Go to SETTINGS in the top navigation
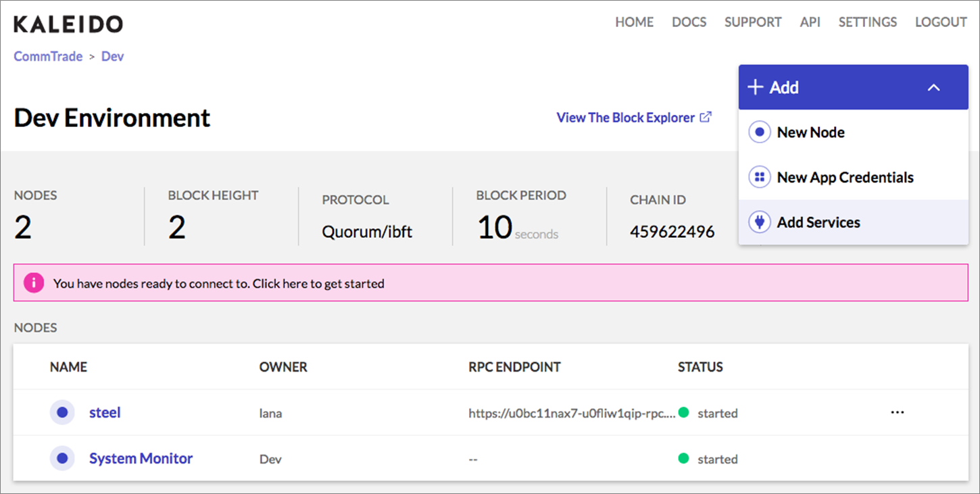The image size is (980, 494). point(867,22)
